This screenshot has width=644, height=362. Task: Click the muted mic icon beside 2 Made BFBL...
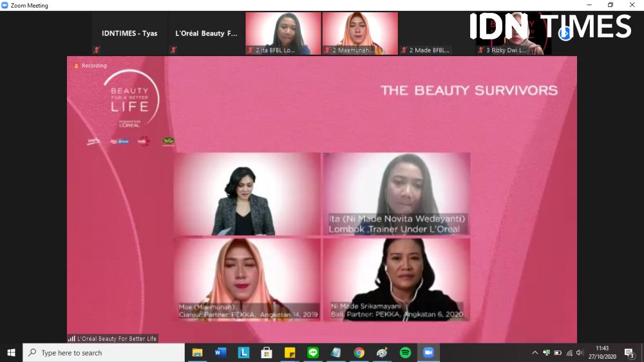point(404,50)
